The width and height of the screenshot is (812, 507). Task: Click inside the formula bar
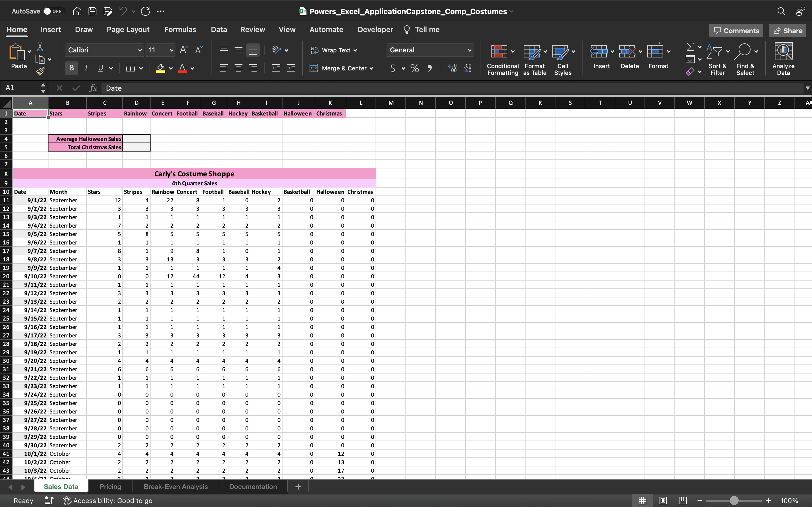pyautogui.click(x=268, y=88)
